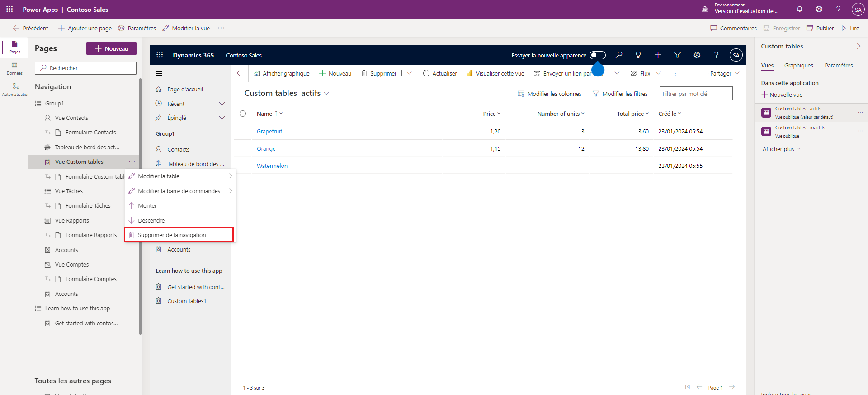Open the lightbulb assistant in Dynamics bar

[x=638, y=55]
